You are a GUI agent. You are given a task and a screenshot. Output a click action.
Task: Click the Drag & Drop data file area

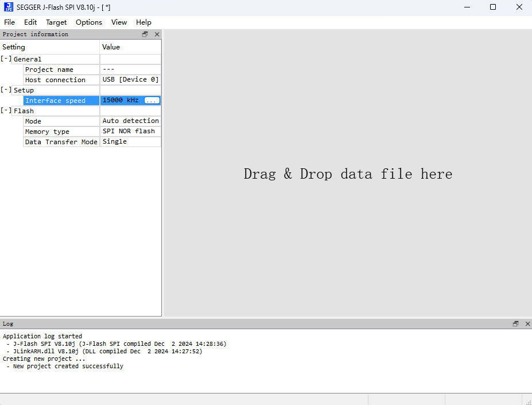(x=348, y=173)
